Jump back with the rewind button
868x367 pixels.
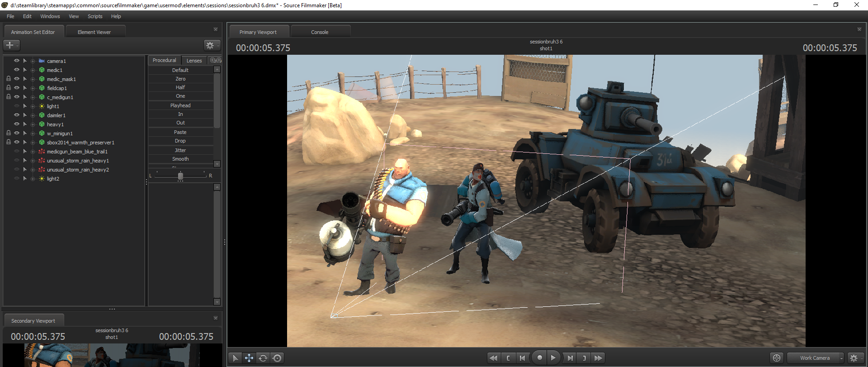[x=494, y=358]
